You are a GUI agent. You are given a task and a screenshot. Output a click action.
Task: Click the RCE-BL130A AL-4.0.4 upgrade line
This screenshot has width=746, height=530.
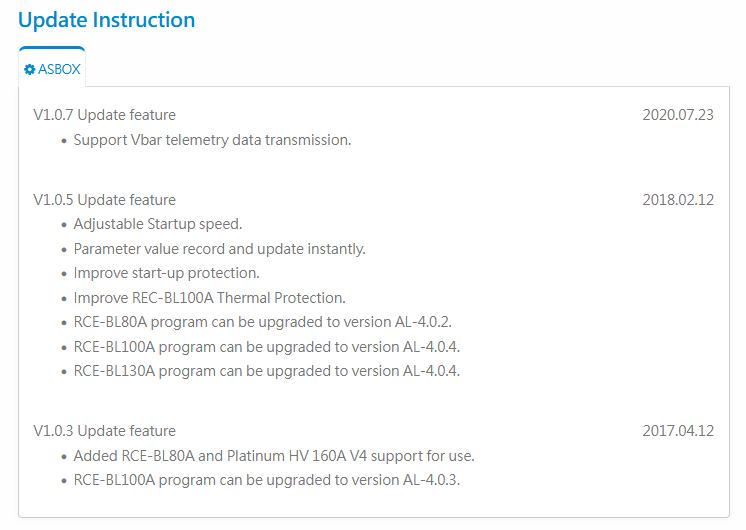point(270,371)
